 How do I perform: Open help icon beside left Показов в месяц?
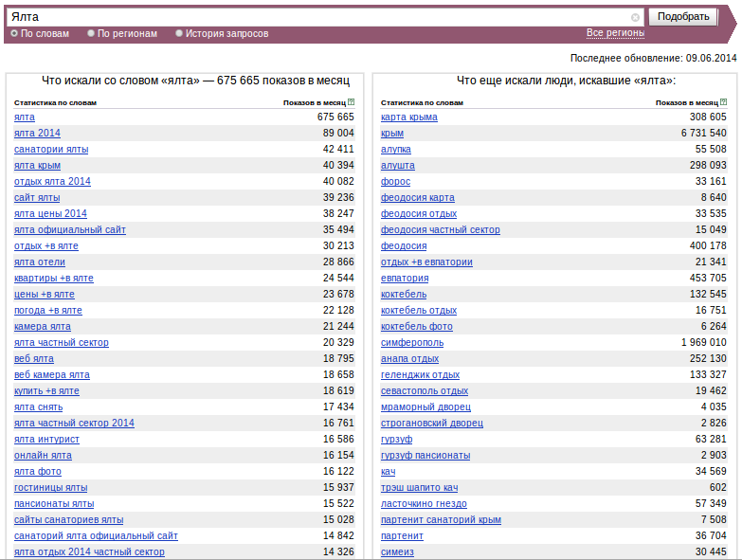pyautogui.click(x=352, y=101)
